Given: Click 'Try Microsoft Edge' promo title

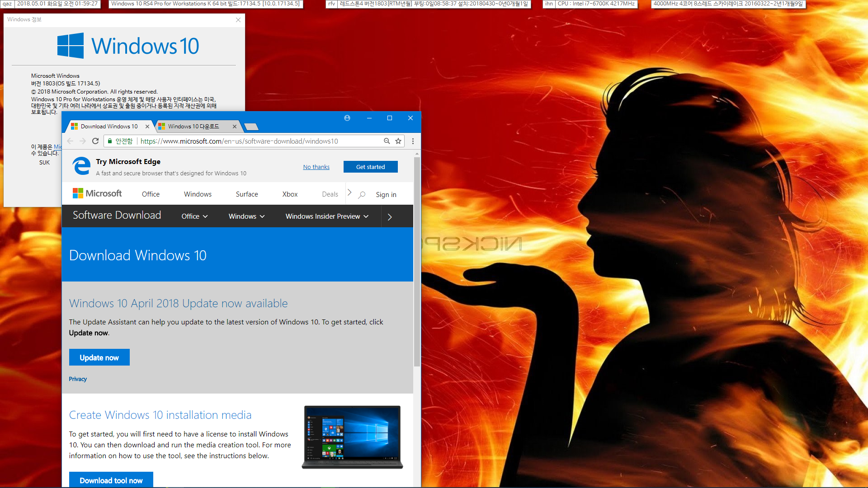Looking at the screenshot, I should [x=128, y=162].
